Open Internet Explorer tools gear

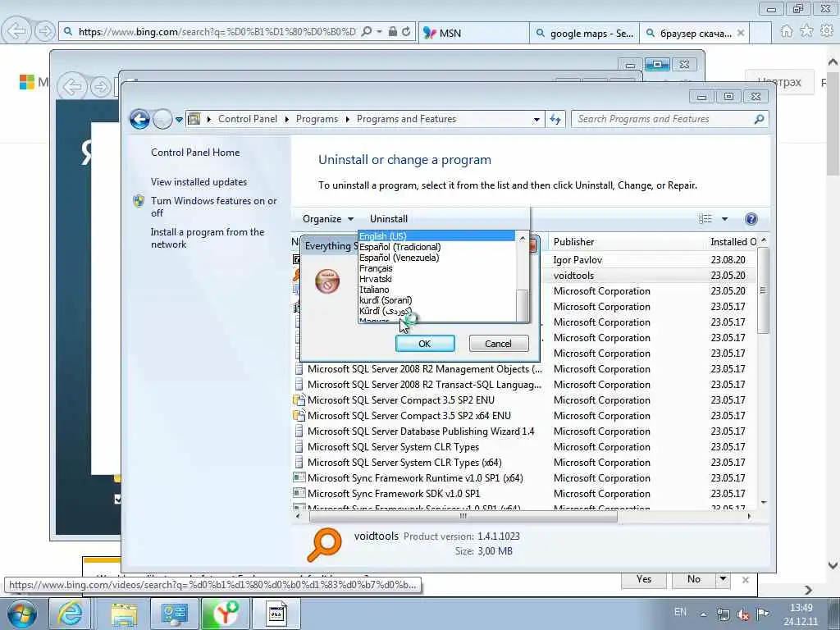coord(827,32)
